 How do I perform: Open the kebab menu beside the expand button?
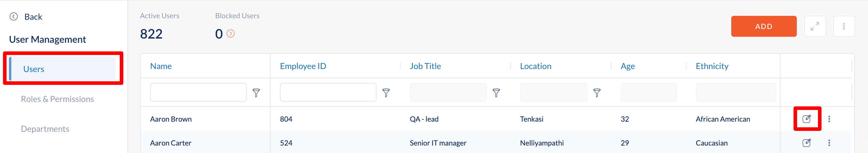pyautogui.click(x=844, y=26)
